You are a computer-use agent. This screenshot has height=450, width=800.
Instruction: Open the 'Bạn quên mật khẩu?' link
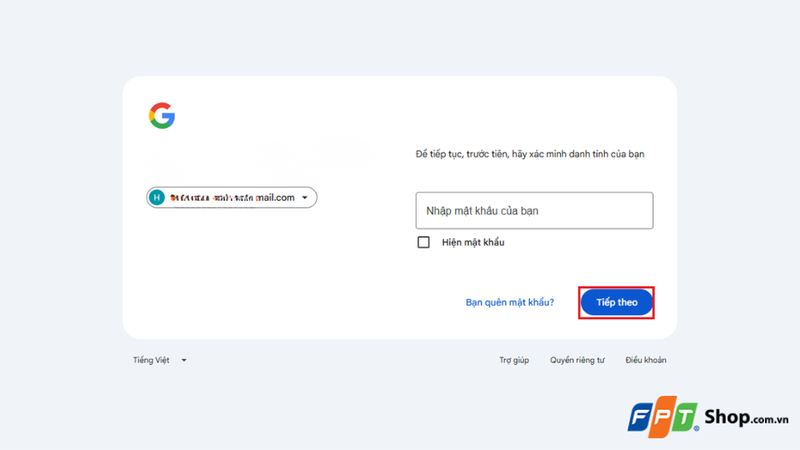tap(510, 302)
